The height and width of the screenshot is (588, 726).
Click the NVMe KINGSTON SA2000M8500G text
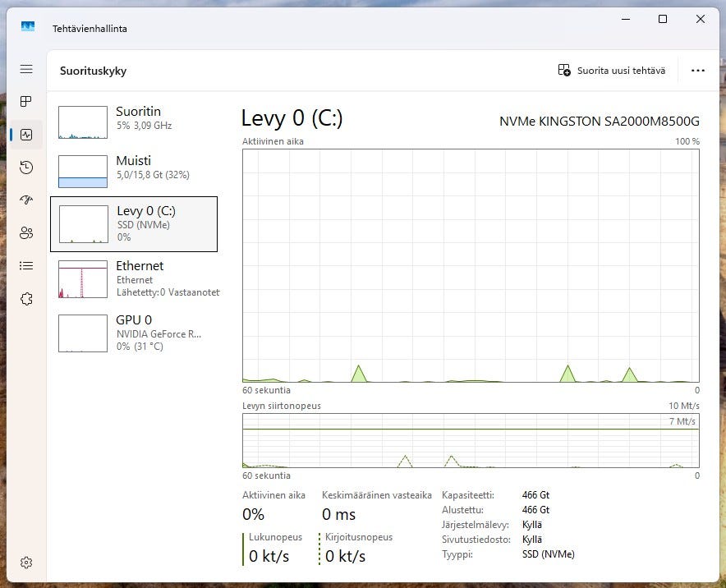[x=600, y=122]
